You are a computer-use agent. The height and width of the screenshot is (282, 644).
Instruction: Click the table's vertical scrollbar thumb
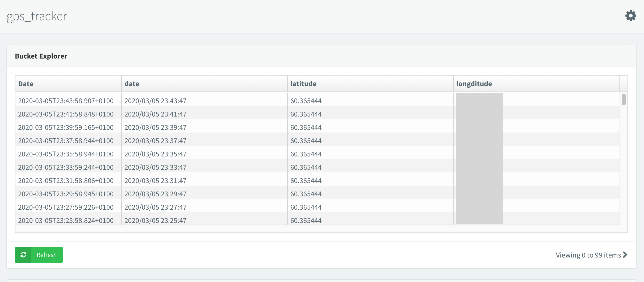pos(624,99)
